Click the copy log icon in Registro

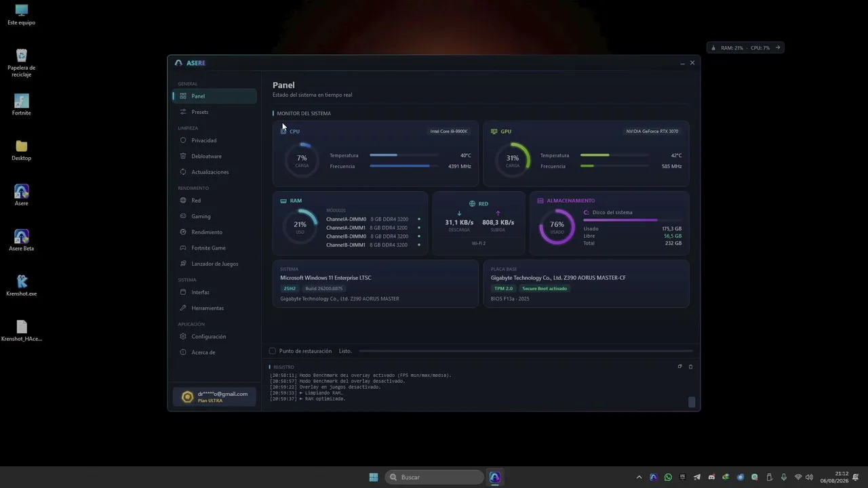(679, 367)
